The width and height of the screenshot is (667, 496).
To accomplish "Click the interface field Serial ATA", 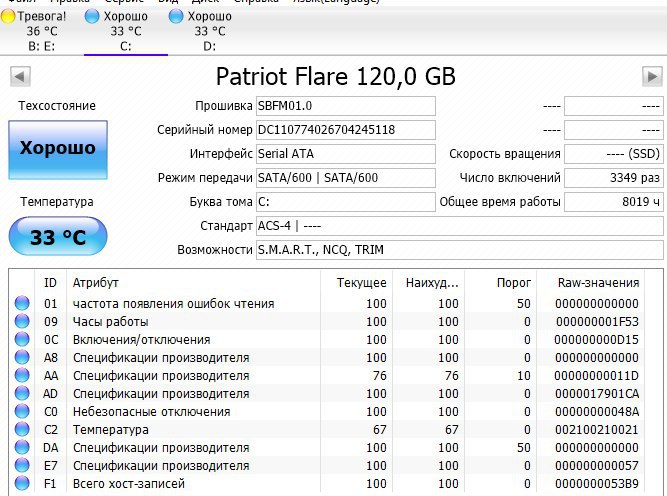I will pos(346,154).
